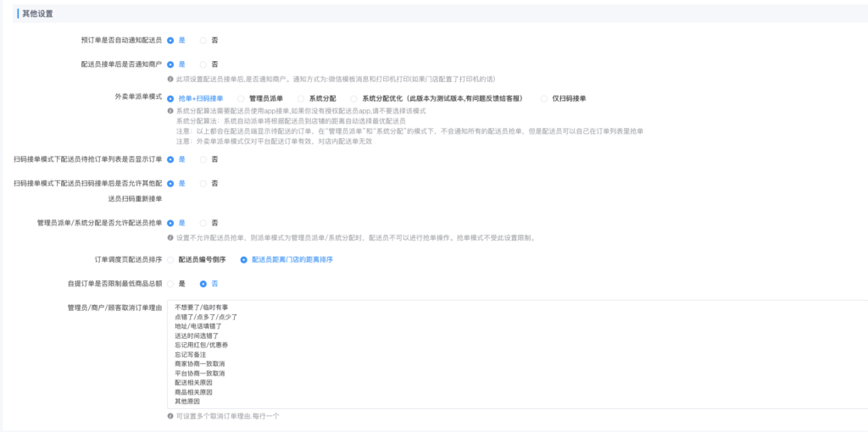The image size is (868, 432).
Task: Set 待抢订单列表是否显示订单 to 否
Action: [203, 159]
